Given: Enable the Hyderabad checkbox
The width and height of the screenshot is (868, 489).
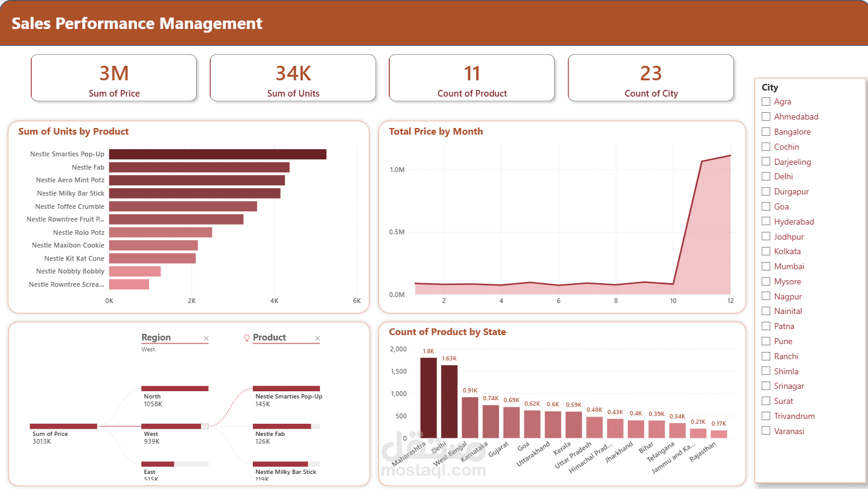Looking at the screenshot, I should pyautogui.click(x=766, y=222).
